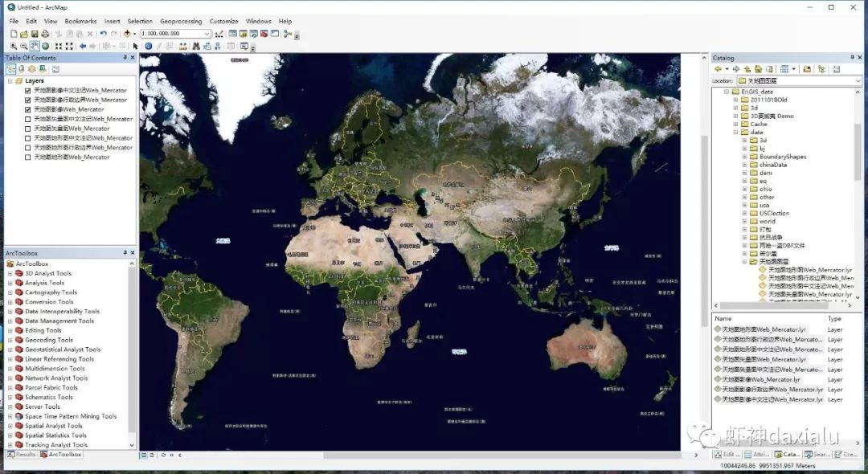Switch TOC to List By Source
868x474 pixels.
click(x=21, y=69)
